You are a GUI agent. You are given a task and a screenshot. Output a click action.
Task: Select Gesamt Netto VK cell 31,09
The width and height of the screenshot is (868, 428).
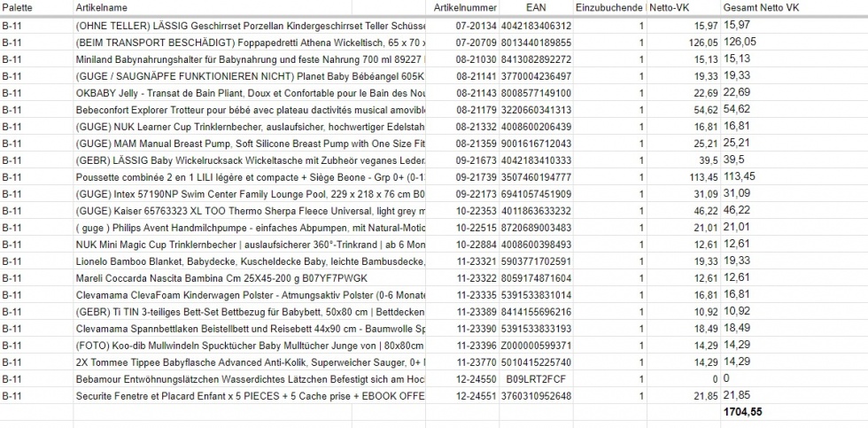[794, 194]
